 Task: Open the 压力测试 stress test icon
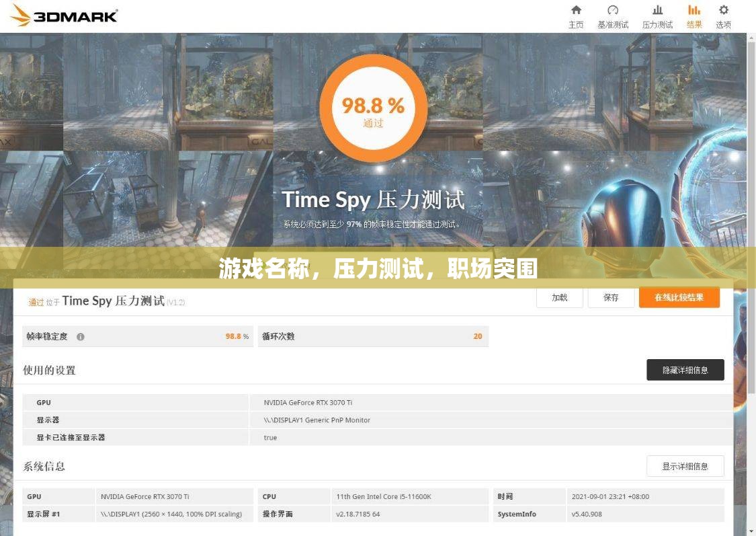coord(657,10)
